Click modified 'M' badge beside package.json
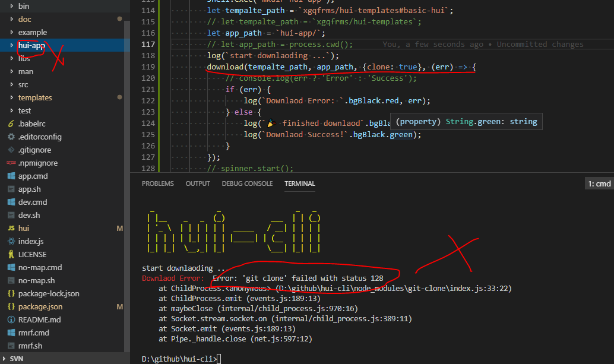This screenshot has width=614, height=364. [x=120, y=306]
